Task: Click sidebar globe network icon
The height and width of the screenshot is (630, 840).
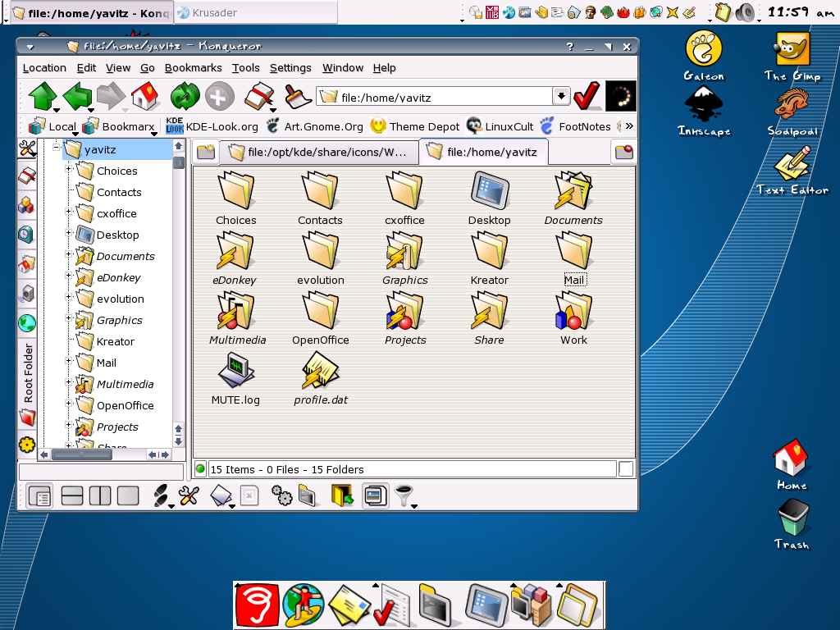Action: [27, 323]
